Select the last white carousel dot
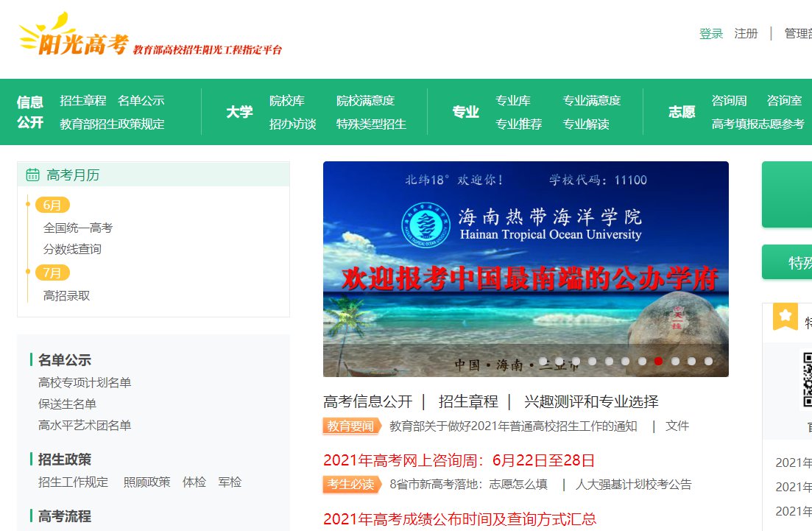This screenshot has height=531, width=812. [x=708, y=361]
